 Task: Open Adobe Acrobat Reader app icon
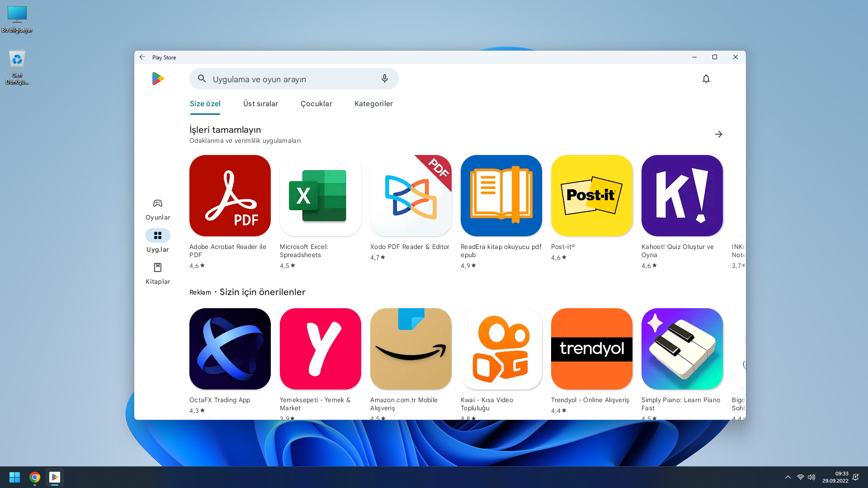point(230,196)
